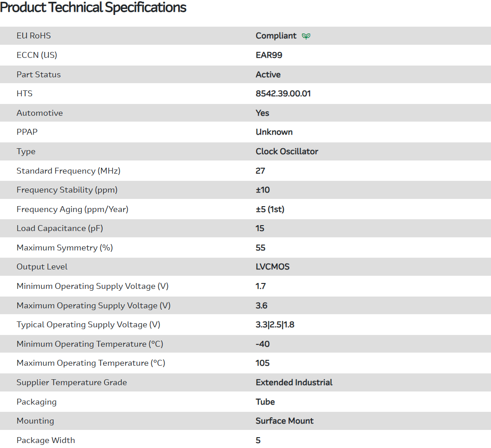The height and width of the screenshot is (448, 491).
Task: Click the Automotive row label
Action: point(40,113)
